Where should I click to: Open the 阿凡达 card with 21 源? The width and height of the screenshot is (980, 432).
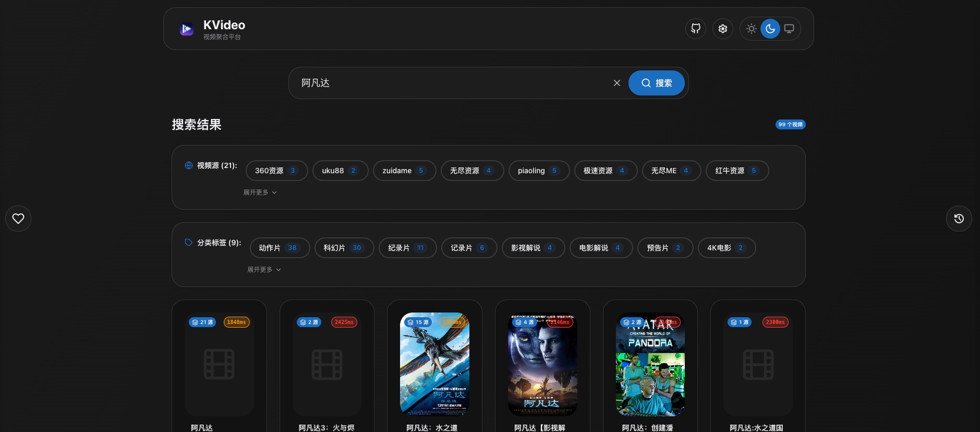[x=219, y=366]
